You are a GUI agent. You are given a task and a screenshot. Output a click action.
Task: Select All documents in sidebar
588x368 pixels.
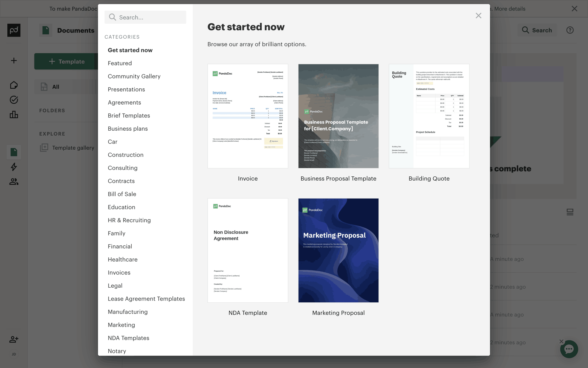66,87
